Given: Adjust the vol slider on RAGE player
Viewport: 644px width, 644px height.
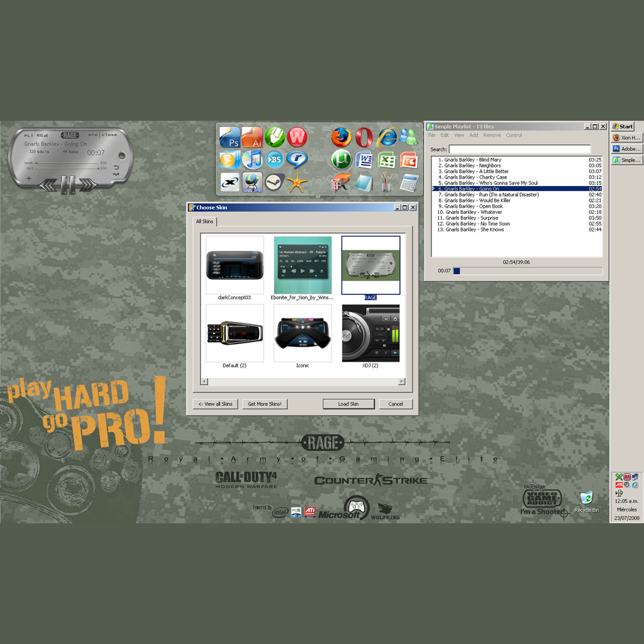Looking at the screenshot, I should [67, 169].
